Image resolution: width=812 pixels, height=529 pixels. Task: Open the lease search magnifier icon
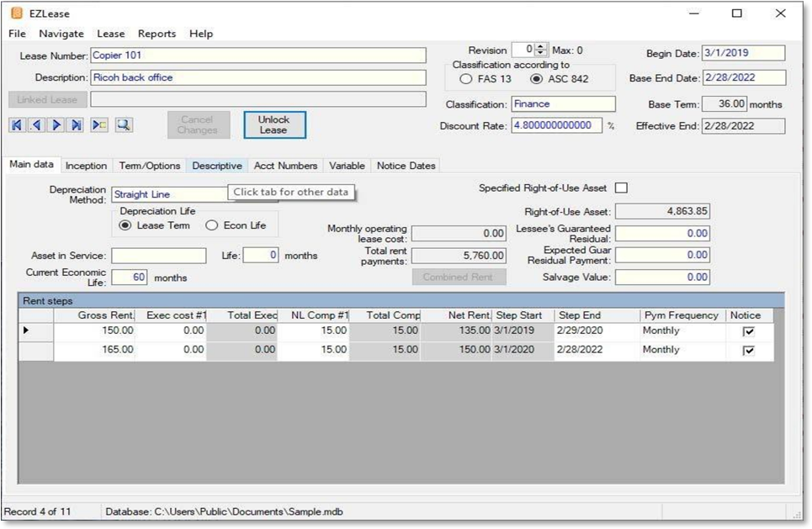(123, 124)
